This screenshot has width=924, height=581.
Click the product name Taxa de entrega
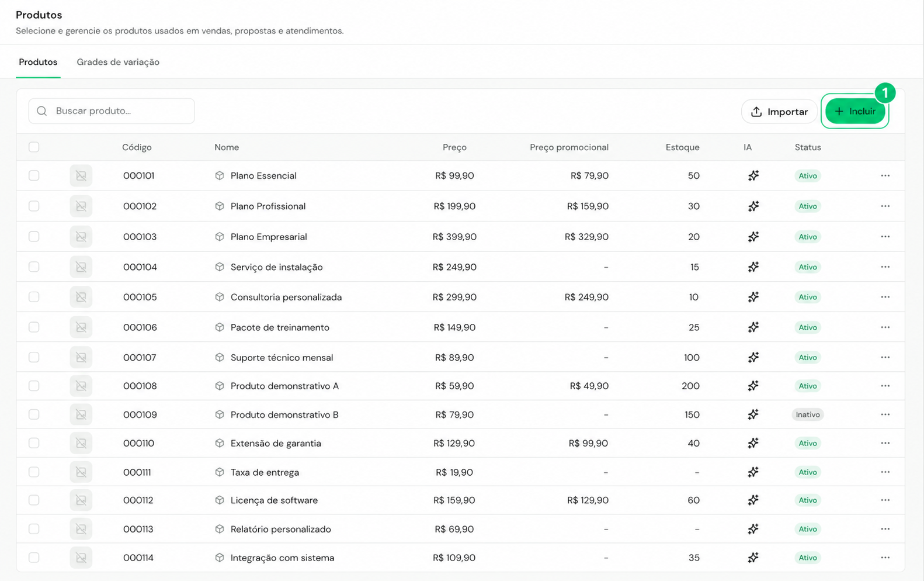point(265,472)
